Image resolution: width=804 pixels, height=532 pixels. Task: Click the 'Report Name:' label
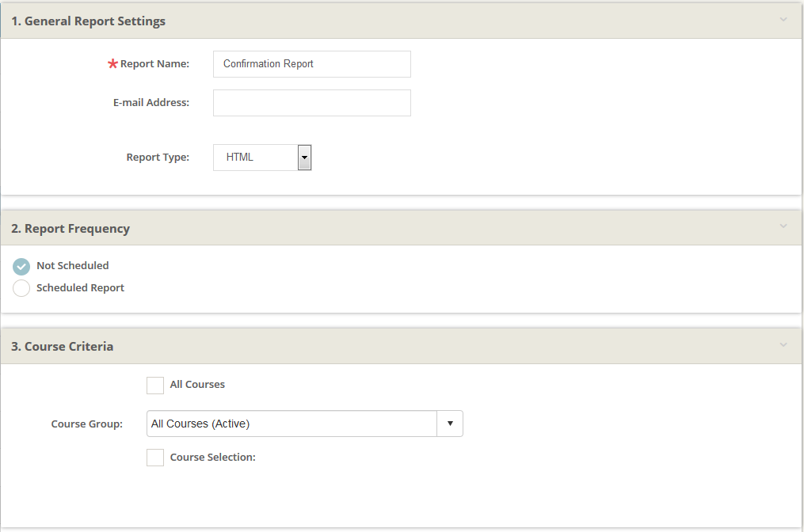tap(154, 64)
